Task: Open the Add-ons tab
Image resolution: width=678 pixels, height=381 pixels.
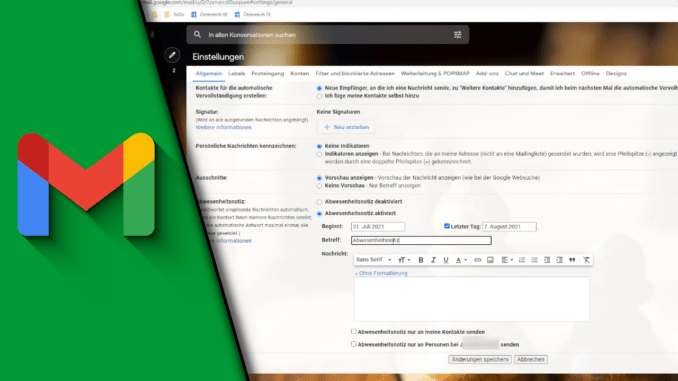Action: click(x=487, y=74)
